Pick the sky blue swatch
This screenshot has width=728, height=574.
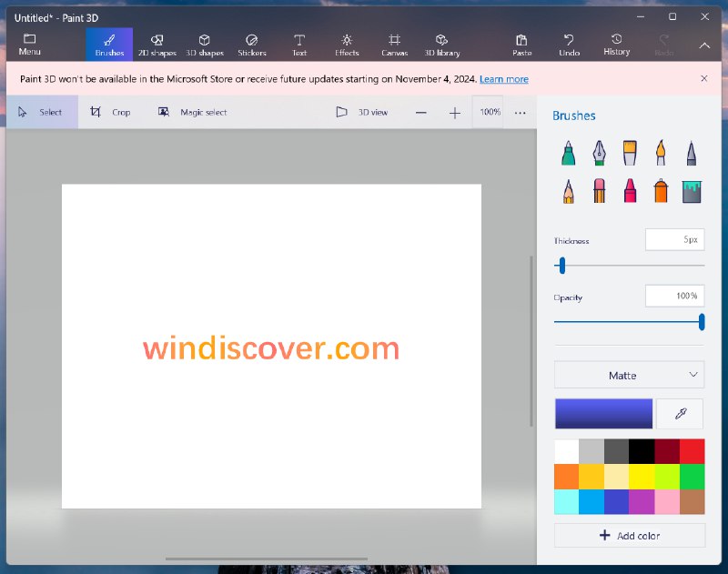[591, 501]
